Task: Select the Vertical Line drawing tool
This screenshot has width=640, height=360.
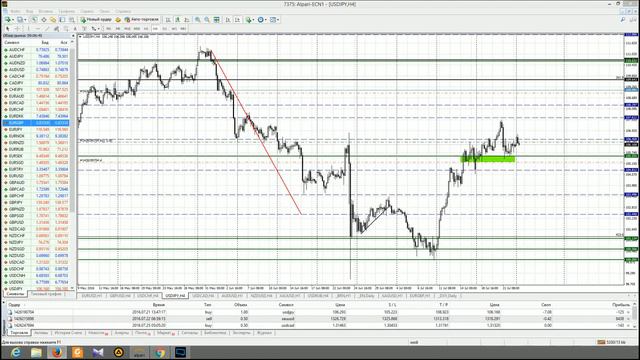Action: coord(28,29)
